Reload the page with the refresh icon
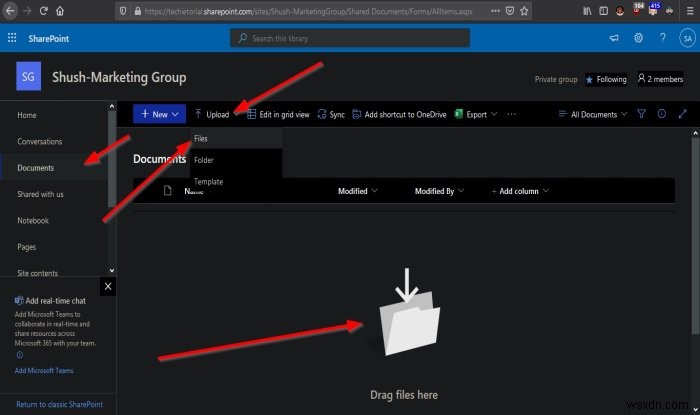 pos(43,11)
